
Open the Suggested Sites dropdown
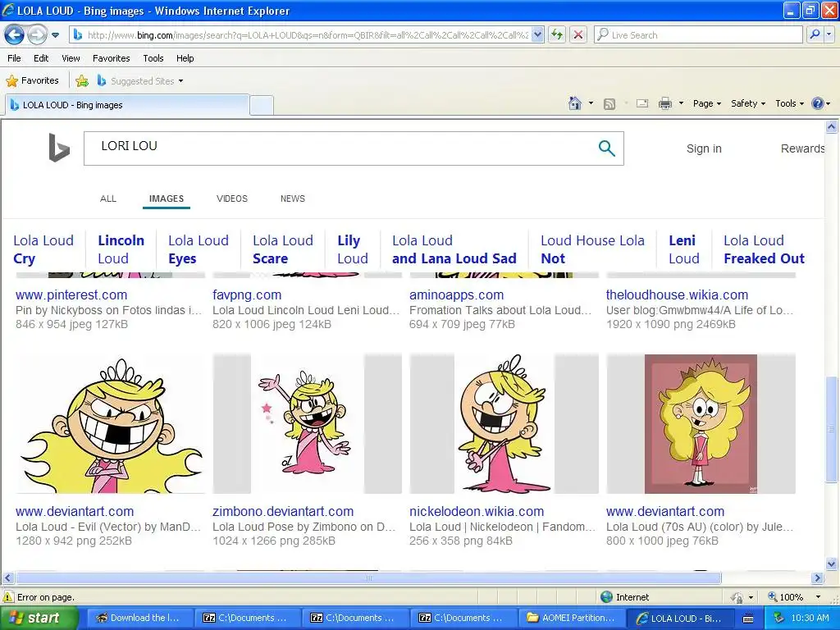tap(140, 81)
